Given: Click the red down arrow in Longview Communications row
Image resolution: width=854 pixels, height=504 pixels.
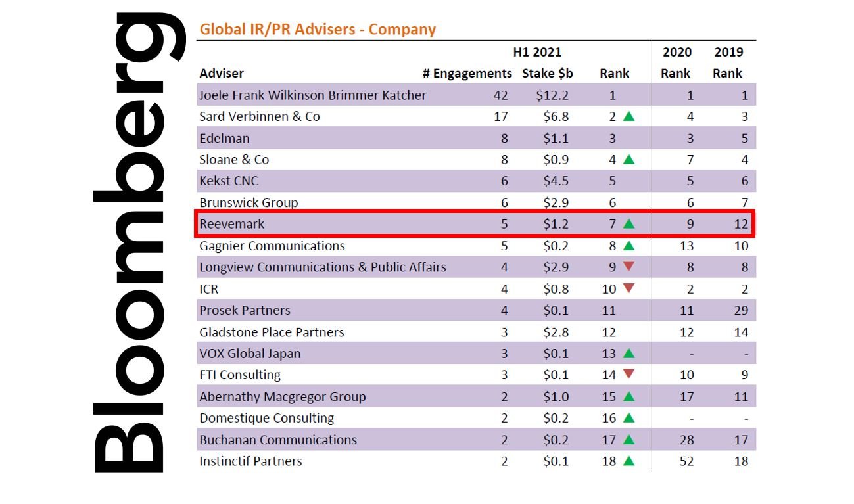Looking at the screenshot, I should point(629,267).
